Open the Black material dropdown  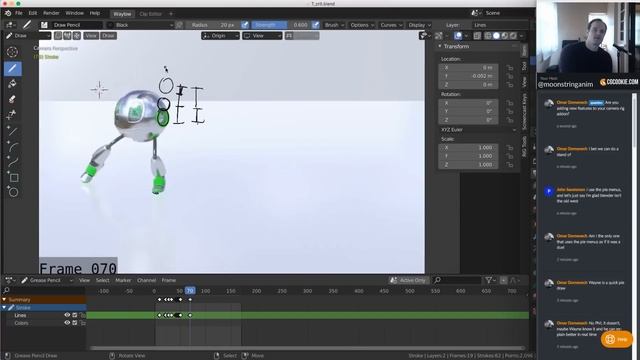(x=140, y=25)
